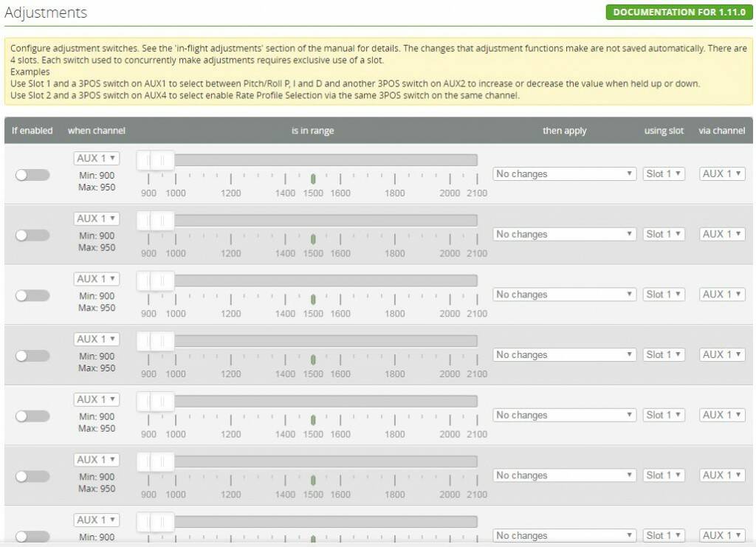Open fourth row 'No changes' function dropdown
Image resolution: width=756 pixels, height=547 pixels.
(564, 354)
